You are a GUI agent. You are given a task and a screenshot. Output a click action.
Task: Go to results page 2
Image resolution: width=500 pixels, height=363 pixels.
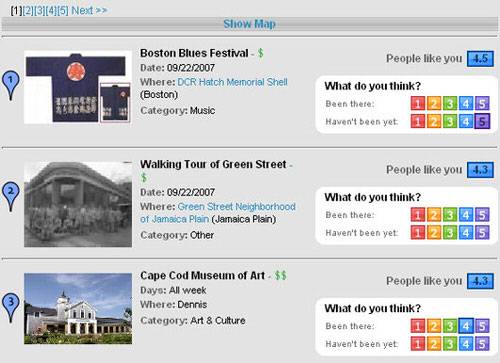pos(28,11)
